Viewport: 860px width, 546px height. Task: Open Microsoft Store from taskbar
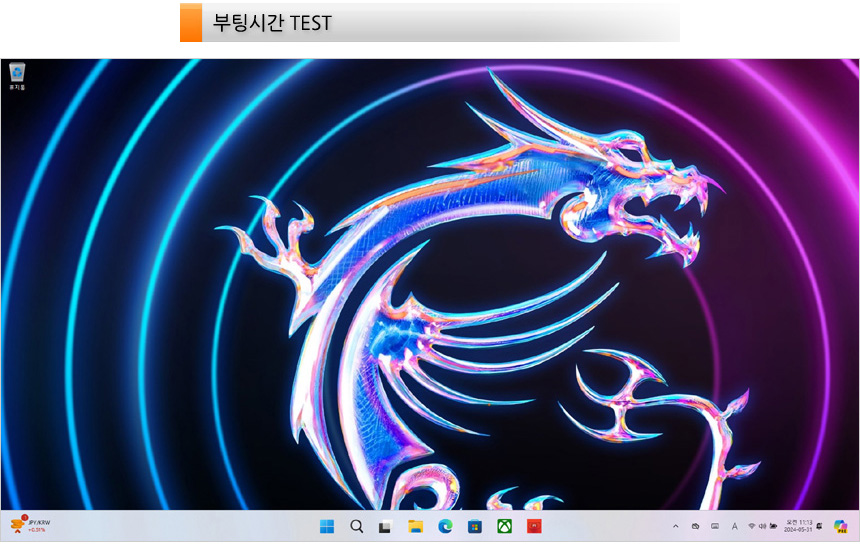point(475,527)
